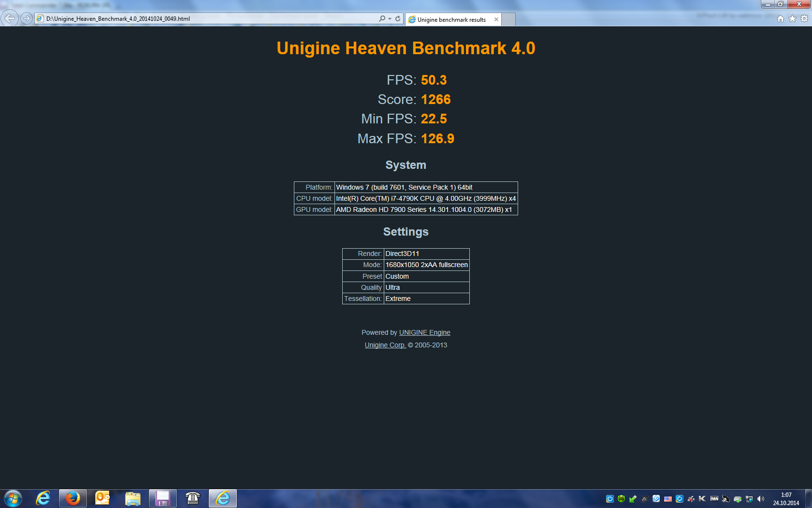Click the Windows 7 platform cell
Screen dimensions: 812x508
point(426,187)
